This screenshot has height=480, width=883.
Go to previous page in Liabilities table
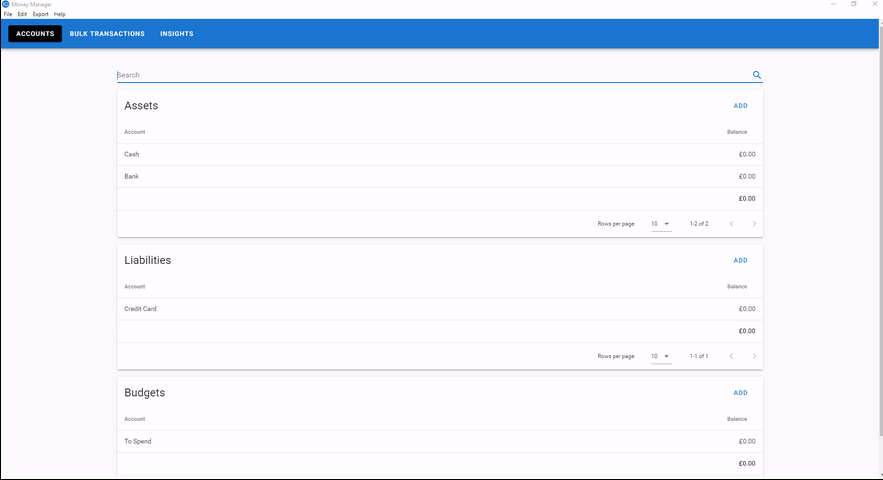[x=732, y=357]
